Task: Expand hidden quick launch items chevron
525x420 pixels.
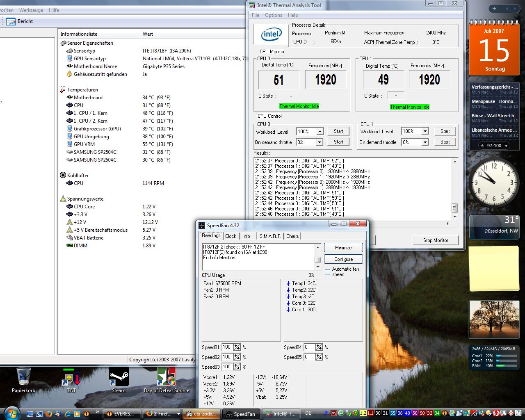Action: (98, 411)
